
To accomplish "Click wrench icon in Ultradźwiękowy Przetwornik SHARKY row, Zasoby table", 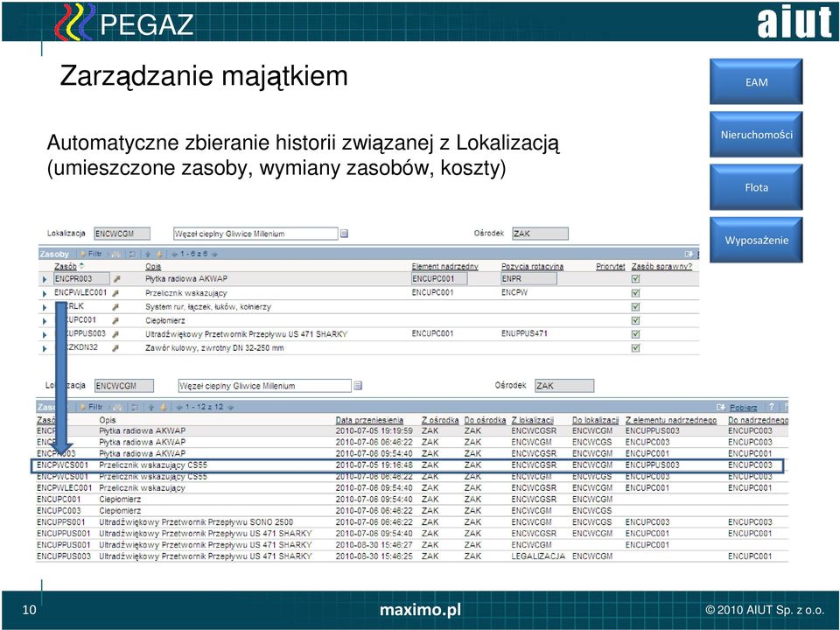I will [115, 334].
